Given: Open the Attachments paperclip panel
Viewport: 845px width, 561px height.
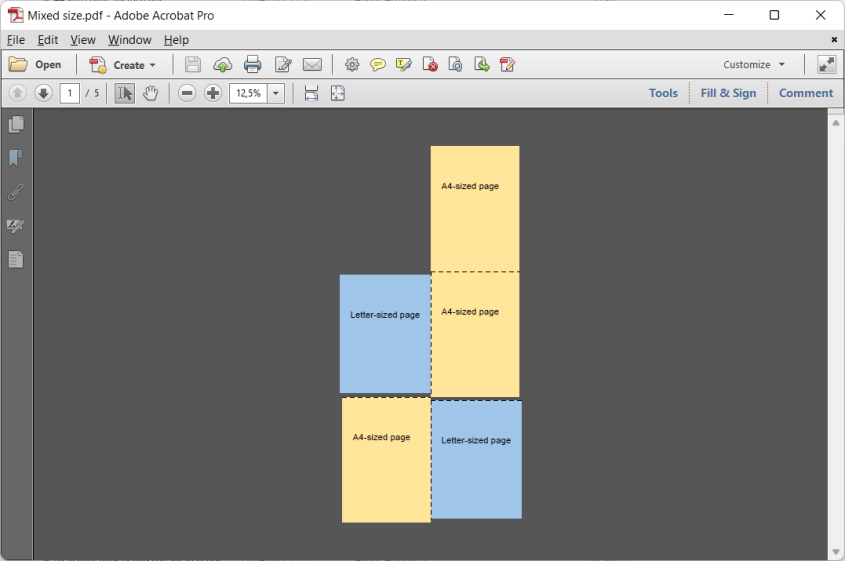Looking at the screenshot, I should [16, 192].
